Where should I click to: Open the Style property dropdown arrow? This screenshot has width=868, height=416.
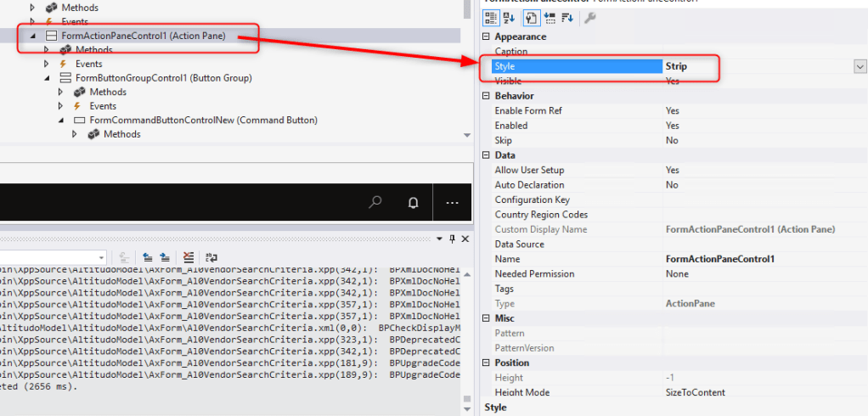click(860, 66)
